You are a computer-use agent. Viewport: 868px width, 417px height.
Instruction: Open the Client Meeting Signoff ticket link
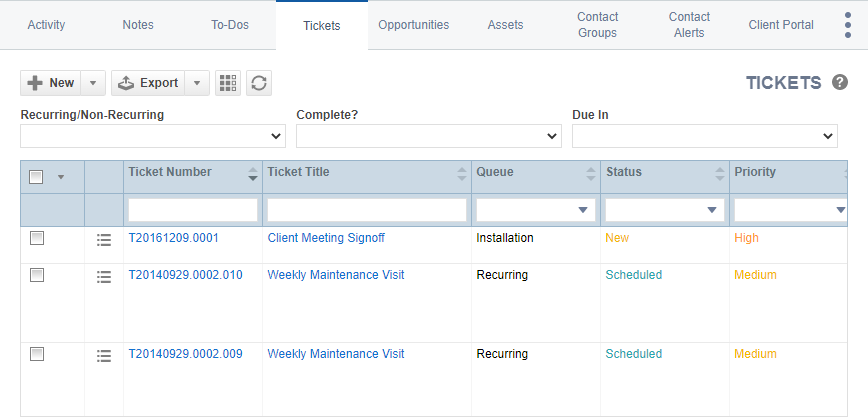[326, 238]
